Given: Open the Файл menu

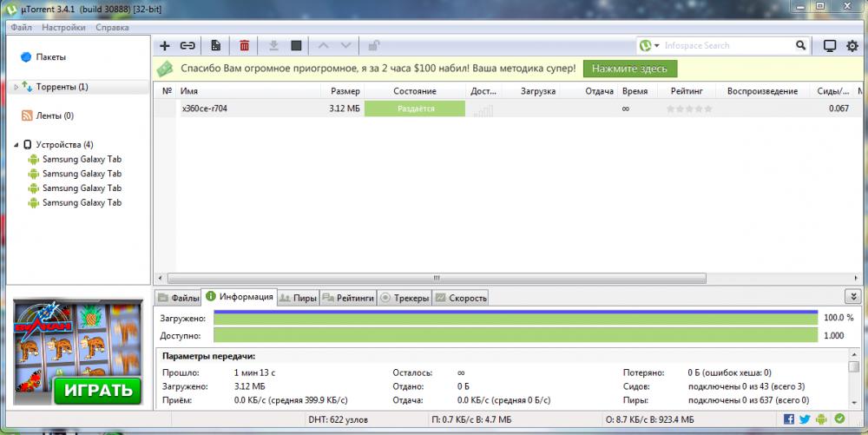Looking at the screenshot, I should (x=21, y=27).
